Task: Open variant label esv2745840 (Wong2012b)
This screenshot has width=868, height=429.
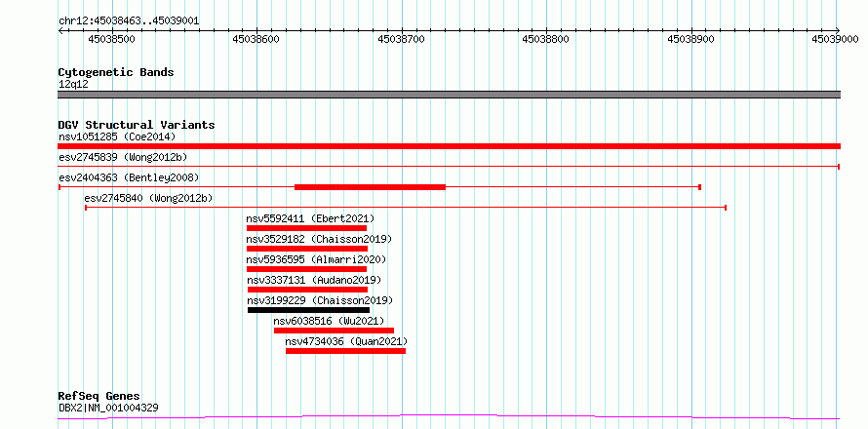Action: coord(148,198)
